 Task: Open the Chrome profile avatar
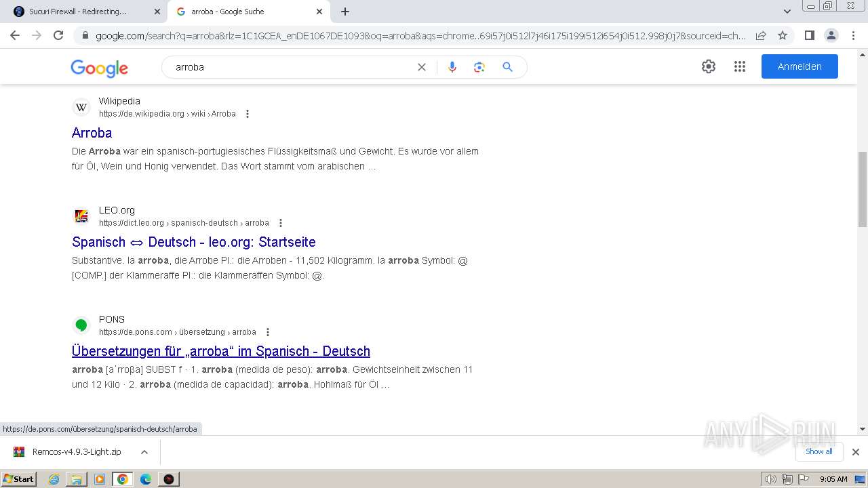coord(831,35)
